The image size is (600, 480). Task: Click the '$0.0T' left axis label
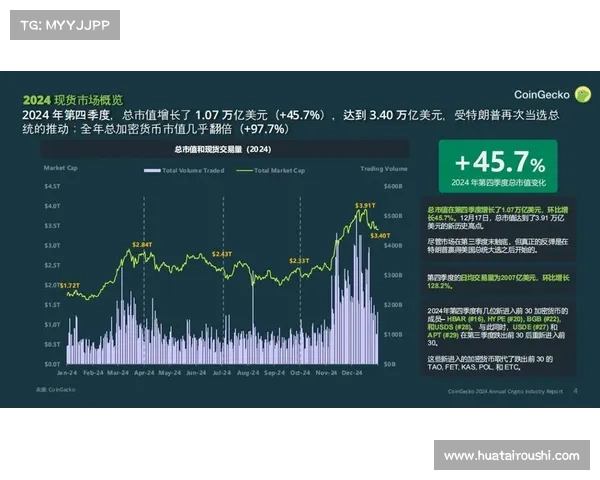(x=52, y=364)
